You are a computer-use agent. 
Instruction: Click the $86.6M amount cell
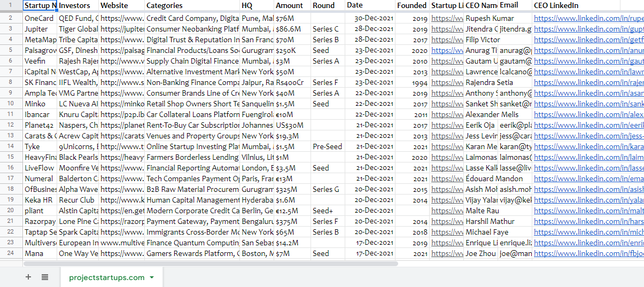tap(292, 29)
